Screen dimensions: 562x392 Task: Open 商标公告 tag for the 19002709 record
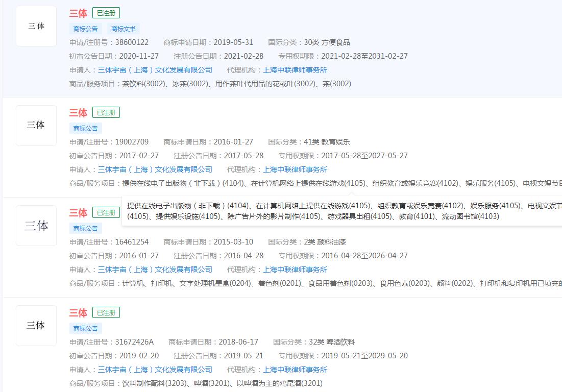pyautogui.click(x=86, y=128)
